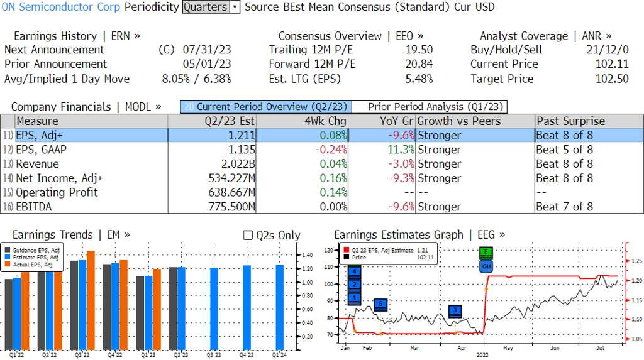This screenshot has width=644, height=360.
Task: Click the blue marker labeled 1 on graph
Action: 355,298
